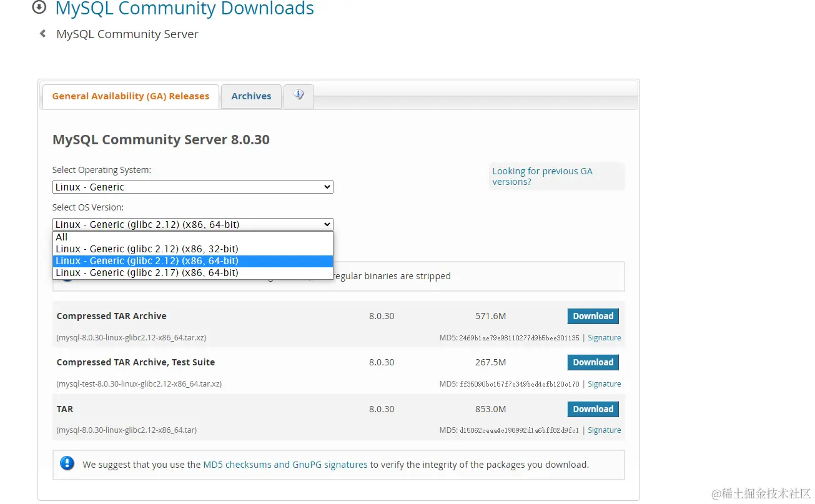Click version 8.0.30 in the TAR row
Screen dimensions: 815x504
(x=382, y=409)
